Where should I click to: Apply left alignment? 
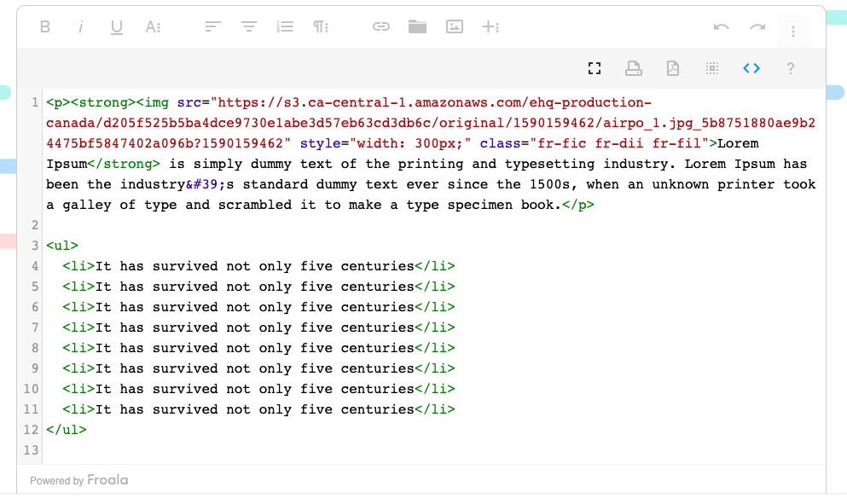click(212, 26)
